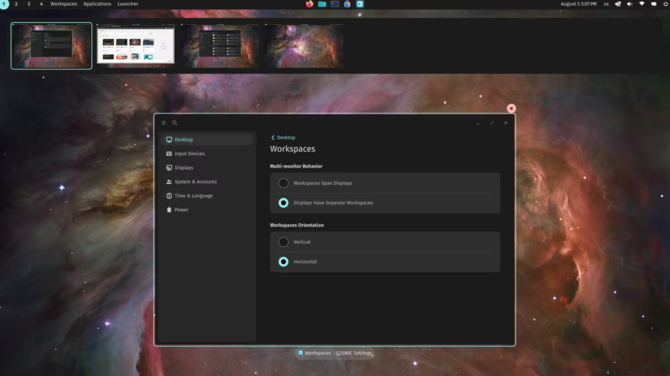
Task: Open Power in Settings sidebar
Action: [207, 210]
